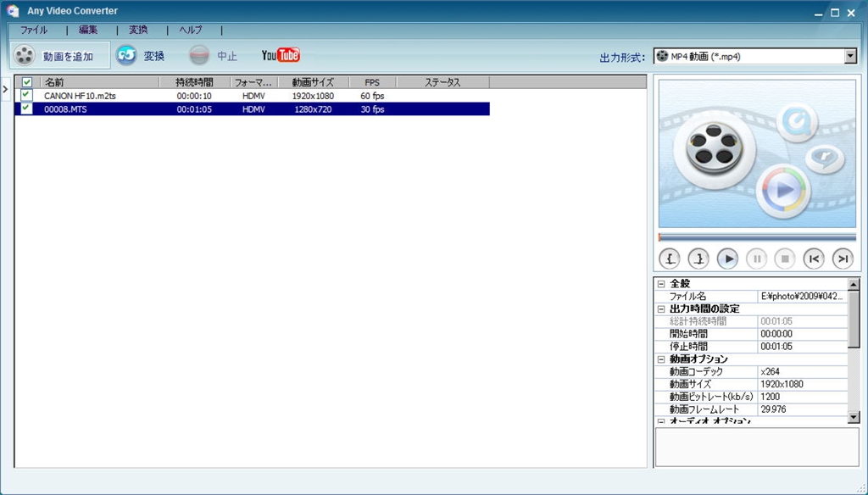The height and width of the screenshot is (495, 868).
Task: Select the 00008.MTS file name
Action: (65, 109)
